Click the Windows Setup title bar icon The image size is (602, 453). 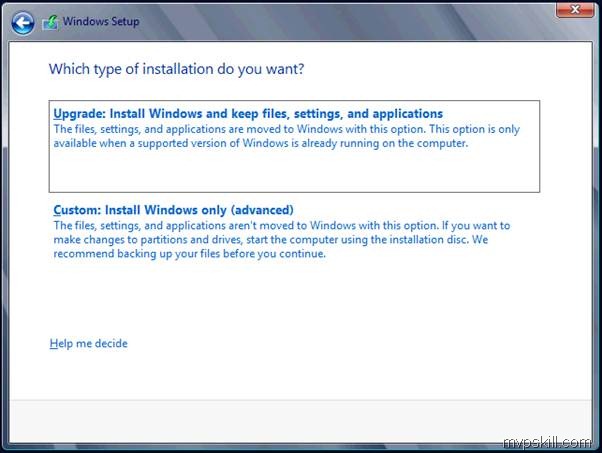(x=50, y=23)
